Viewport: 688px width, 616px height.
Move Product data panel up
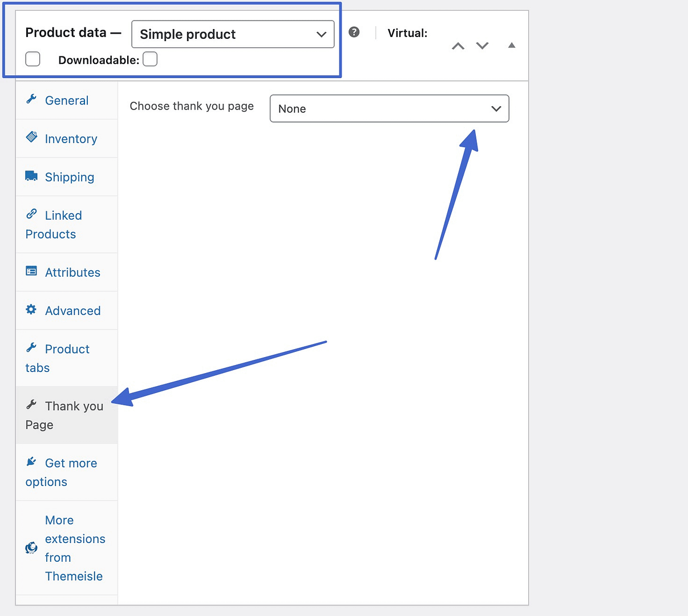tap(458, 46)
